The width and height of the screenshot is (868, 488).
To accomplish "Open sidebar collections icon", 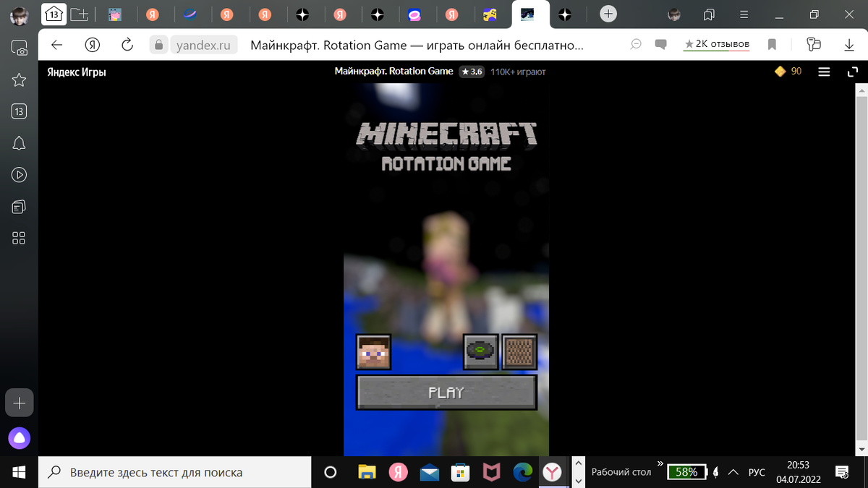I will (x=20, y=207).
